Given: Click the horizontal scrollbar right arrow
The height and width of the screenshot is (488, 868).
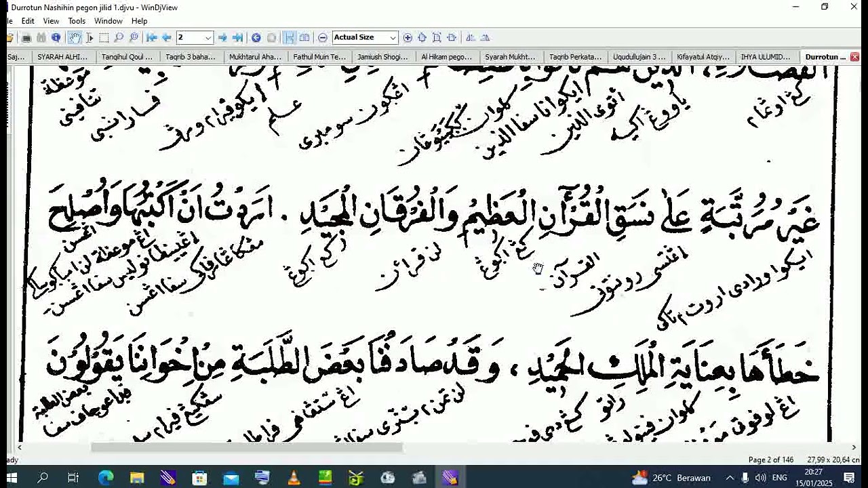Looking at the screenshot, I should tap(854, 447).
